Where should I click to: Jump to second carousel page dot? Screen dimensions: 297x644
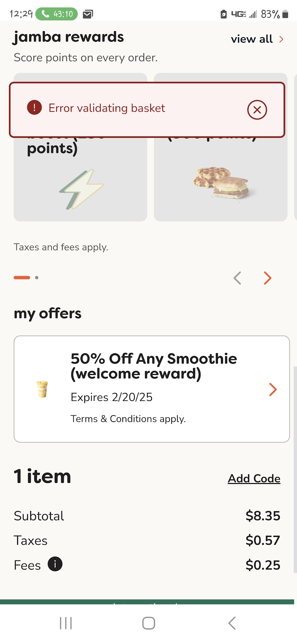(37, 278)
